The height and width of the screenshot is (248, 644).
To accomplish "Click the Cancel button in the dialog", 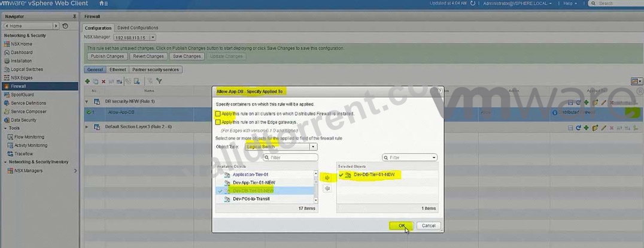I will 429,226.
